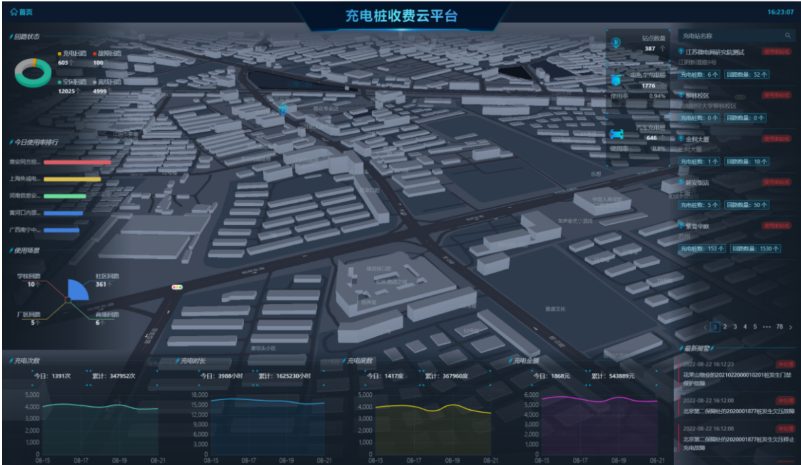
Task: Click the red status button on first station
Action: point(775,51)
